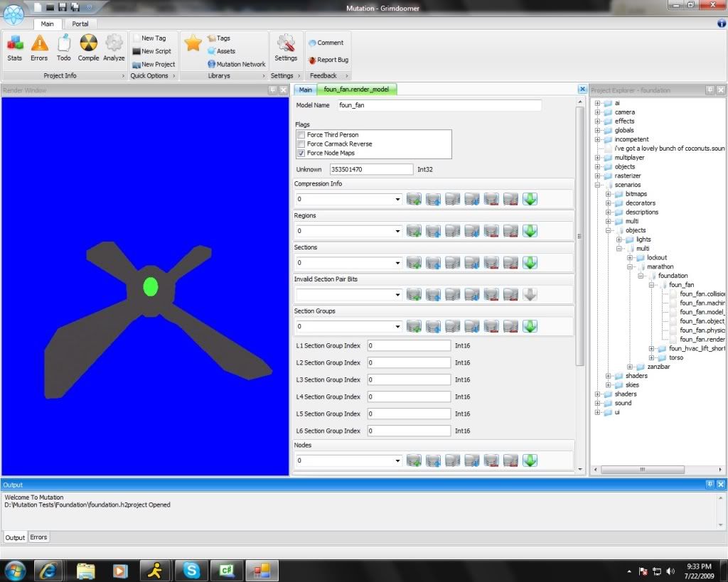Screen dimensions: 728x582
Task: Select the Main ribbon tab
Action: [x=47, y=23]
